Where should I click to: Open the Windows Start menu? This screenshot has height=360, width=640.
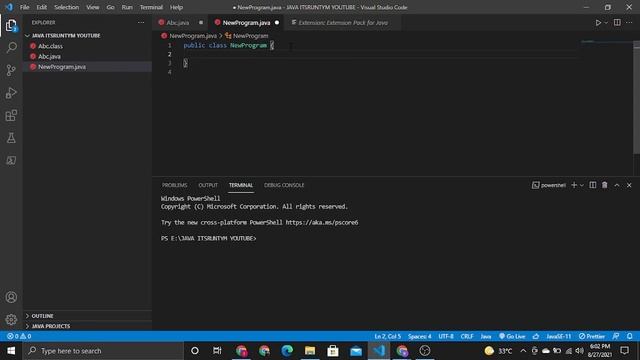coord(11,351)
